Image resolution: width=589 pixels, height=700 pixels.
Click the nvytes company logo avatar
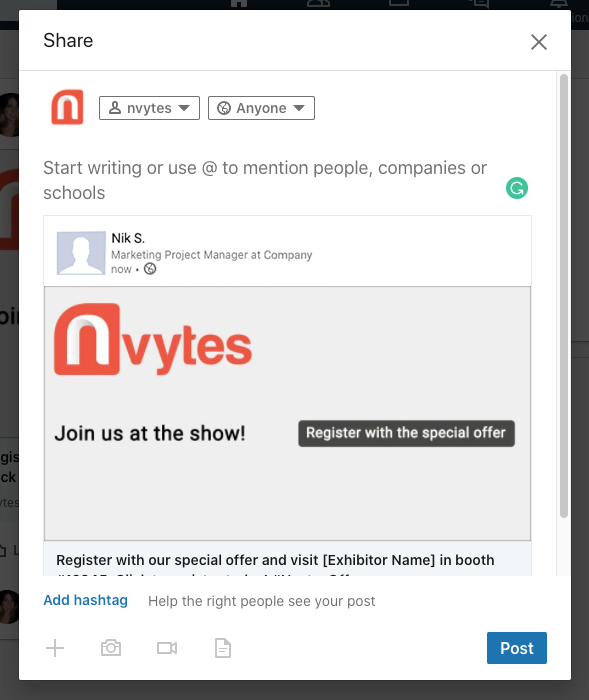(67, 107)
